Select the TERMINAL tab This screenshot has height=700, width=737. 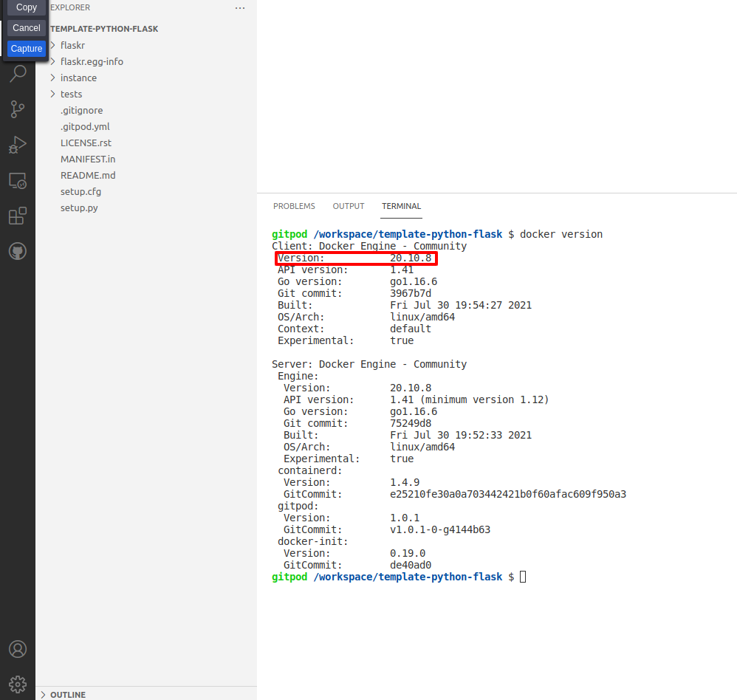coord(401,206)
